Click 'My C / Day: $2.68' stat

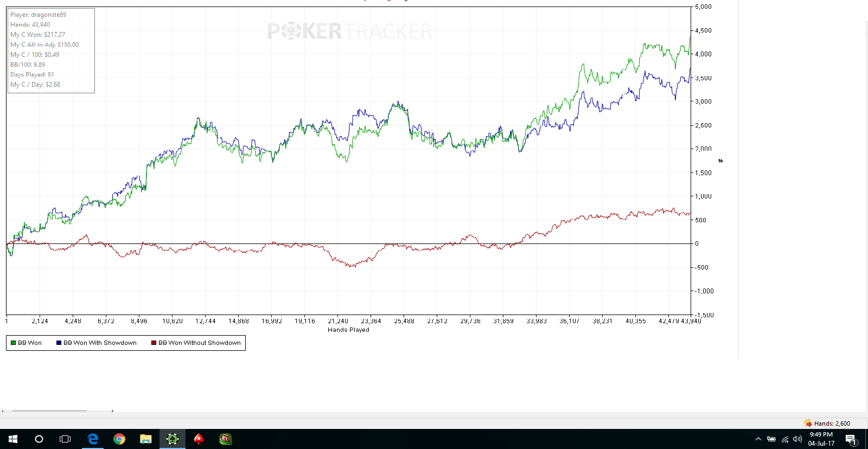point(35,85)
